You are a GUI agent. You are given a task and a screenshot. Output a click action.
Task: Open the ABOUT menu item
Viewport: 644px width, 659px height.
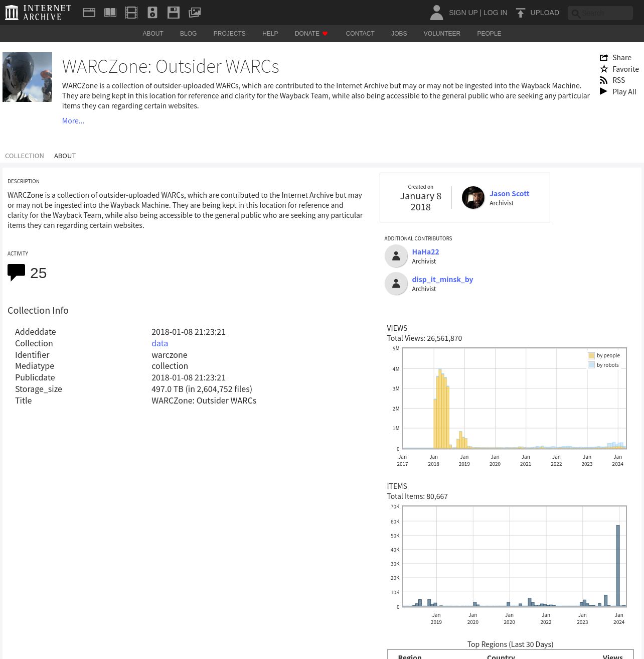[153, 34]
